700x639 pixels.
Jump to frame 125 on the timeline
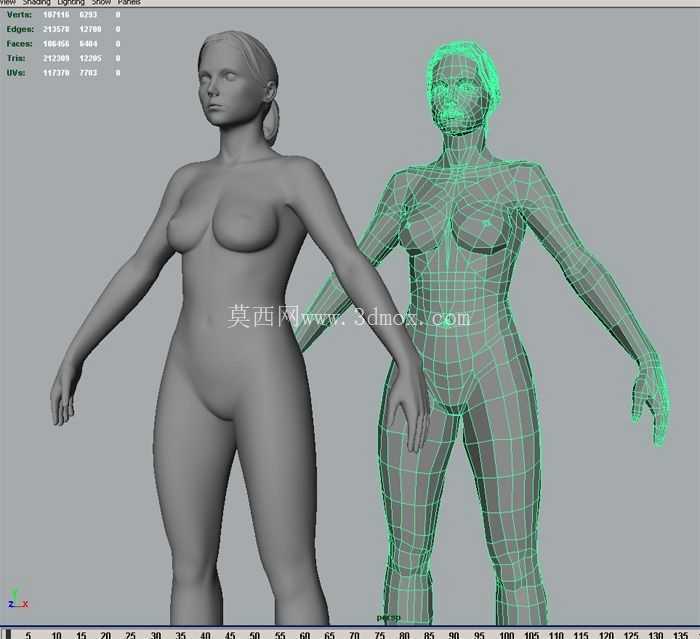point(631,635)
